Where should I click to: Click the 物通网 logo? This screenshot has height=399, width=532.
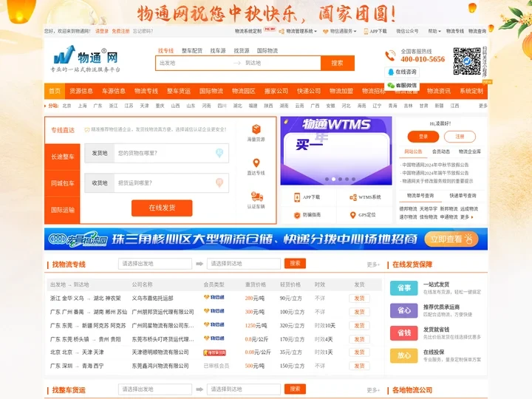85,58
